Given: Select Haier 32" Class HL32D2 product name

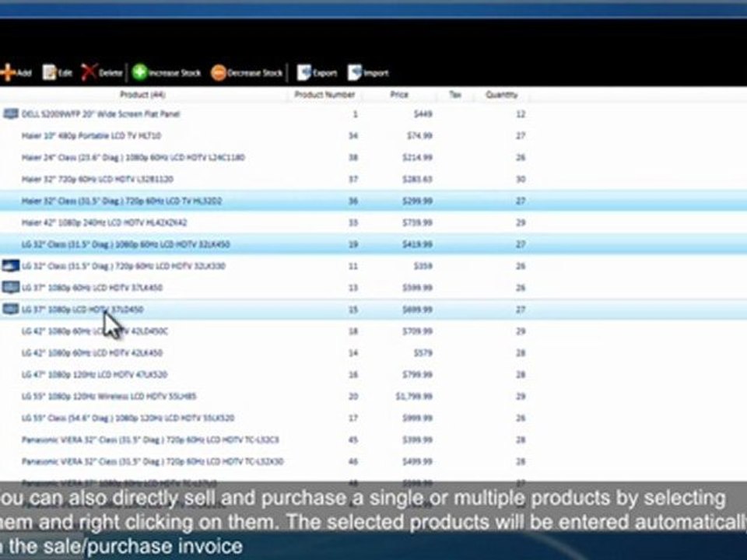Looking at the screenshot, I should point(121,201).
